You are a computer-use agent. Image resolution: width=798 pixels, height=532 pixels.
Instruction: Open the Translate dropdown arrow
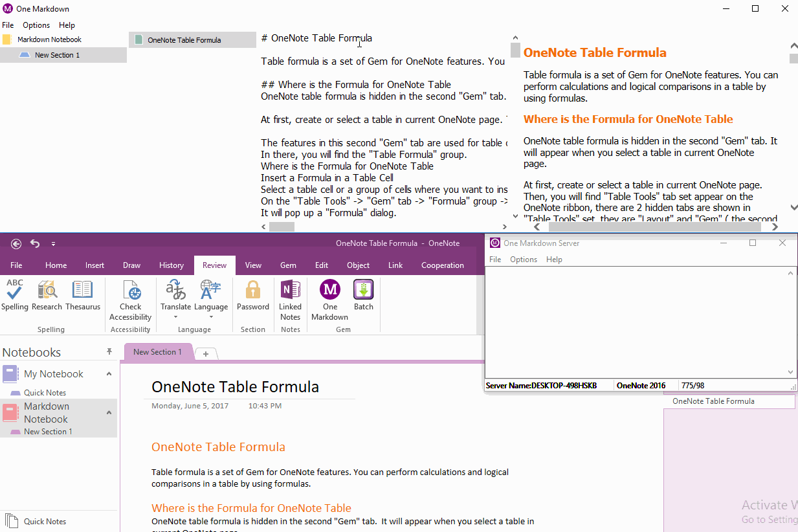tap(175, 317)
